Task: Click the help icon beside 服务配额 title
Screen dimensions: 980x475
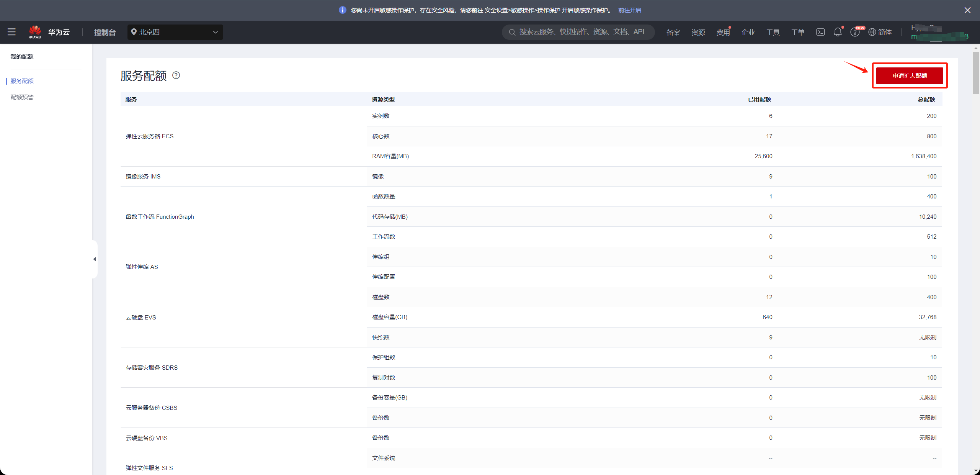Action: click(x=176, y=75)
